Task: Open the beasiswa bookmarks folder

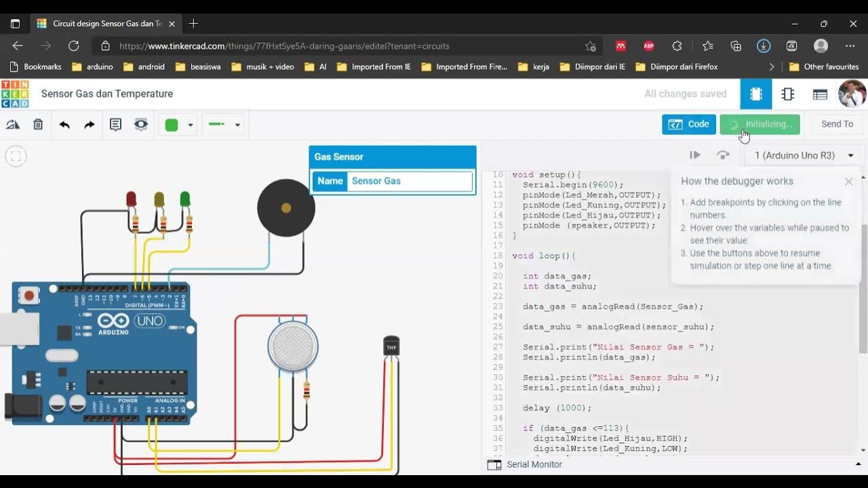Action: (199, 67)
